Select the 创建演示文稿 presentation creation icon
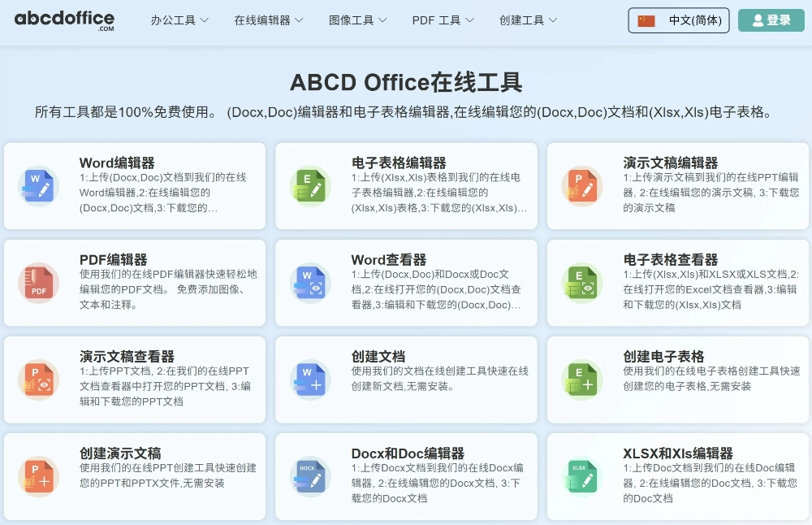 [37, 477]
